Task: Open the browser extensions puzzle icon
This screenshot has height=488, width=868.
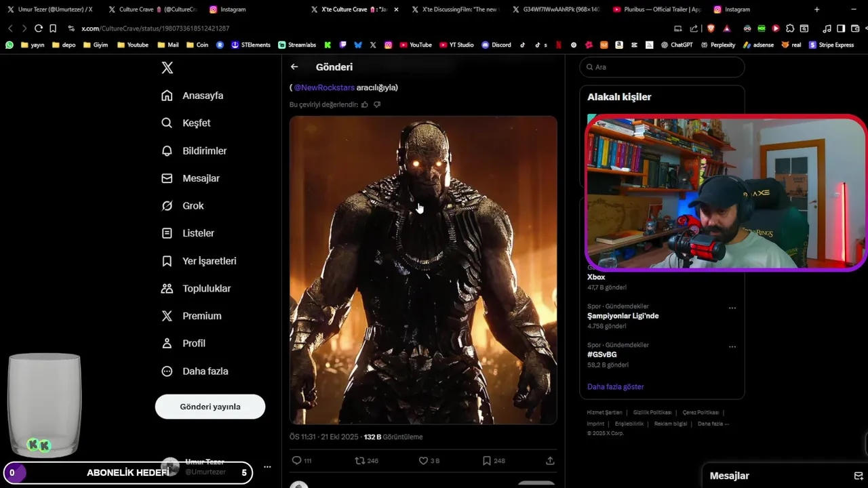Action: [x=790, y=28]
